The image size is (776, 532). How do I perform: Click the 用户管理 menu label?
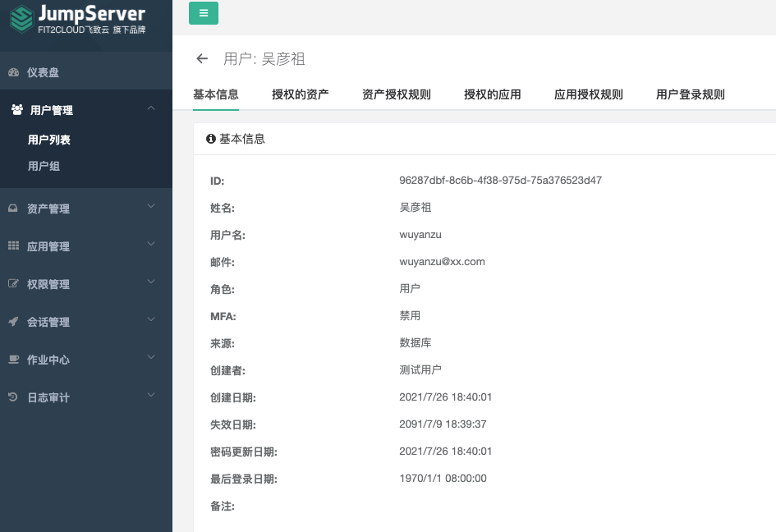click(52, 110)
